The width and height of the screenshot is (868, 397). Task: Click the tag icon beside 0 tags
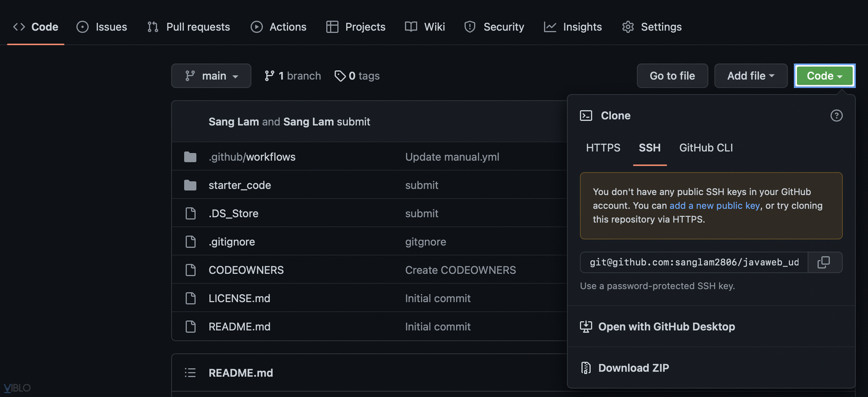340,76
